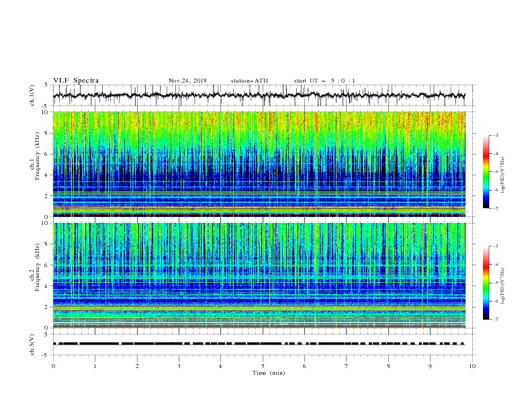The height and width of the screenshot is (411, 532).
Task: Click the ch.2 spectrogram color bar
Action: 486,283
